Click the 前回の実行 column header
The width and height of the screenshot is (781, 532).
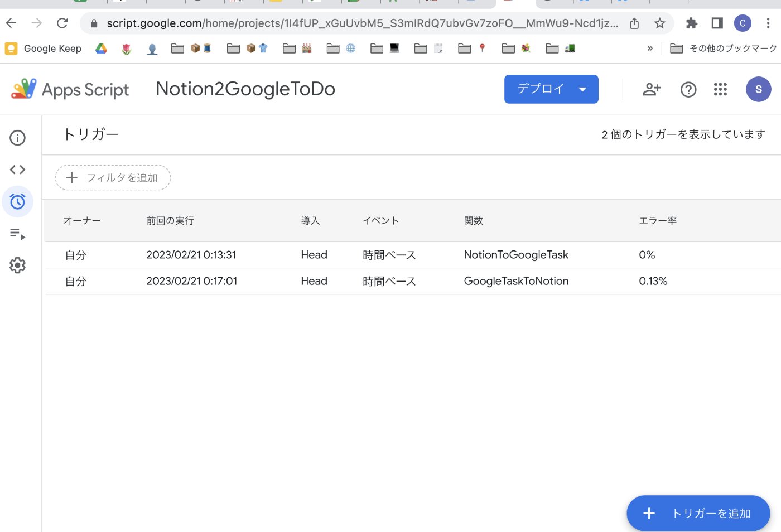pyautogui.click(x=170, y=221)
